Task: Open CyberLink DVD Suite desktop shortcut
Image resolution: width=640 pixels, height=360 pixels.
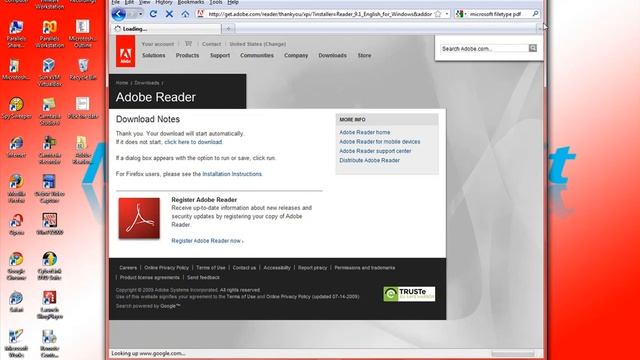Action: click(x=49, y=266)
